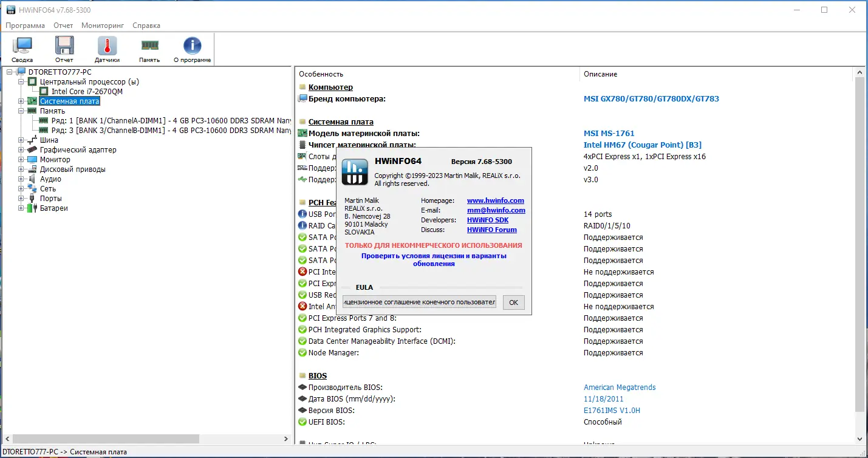
Task: Click the MSI MS-1761 motherboard model value
Action: point(609,134)
